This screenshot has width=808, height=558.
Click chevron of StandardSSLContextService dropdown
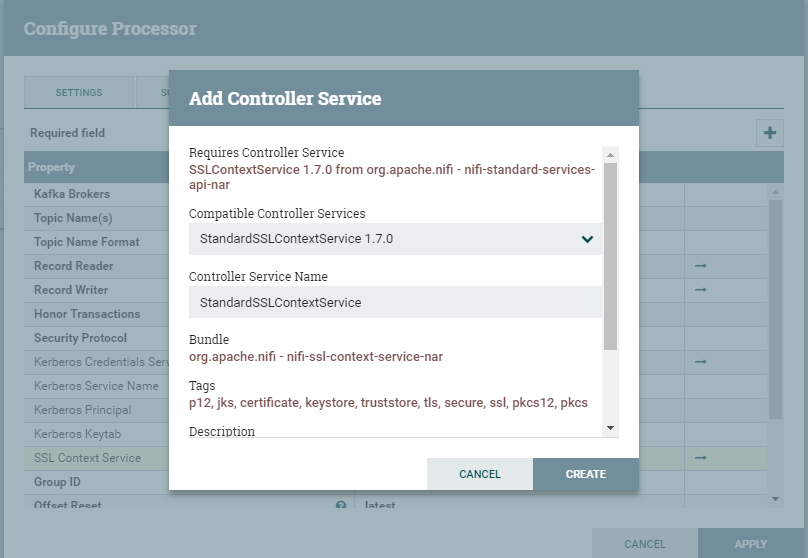(x=587, y=239)
